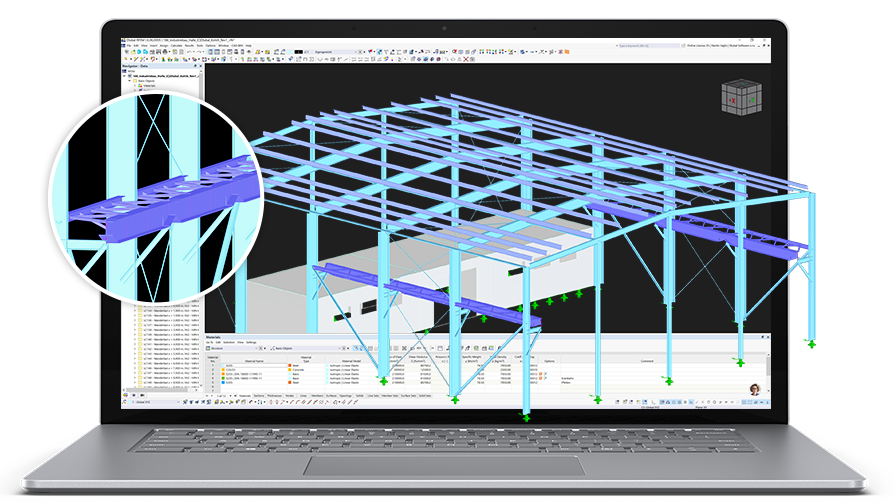The height and width of the screenshot is (504, 896).
Task: Switch to the Solid Sets tab
Action: 425,395
